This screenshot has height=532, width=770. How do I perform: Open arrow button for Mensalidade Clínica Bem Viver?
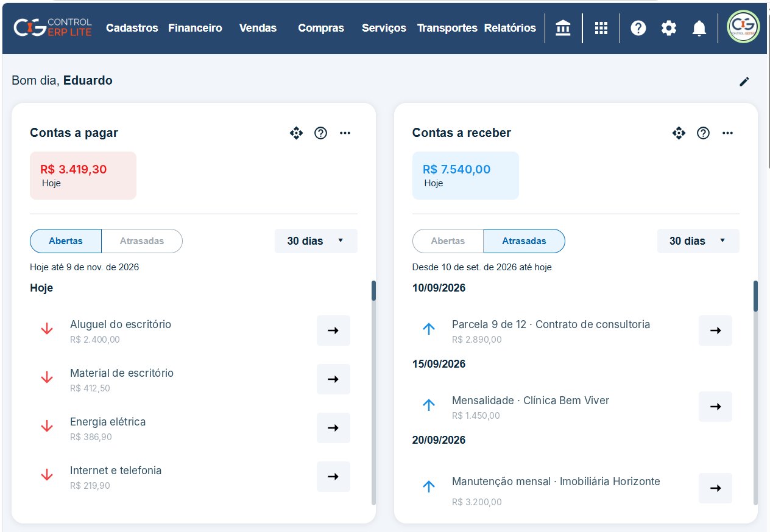715,407
